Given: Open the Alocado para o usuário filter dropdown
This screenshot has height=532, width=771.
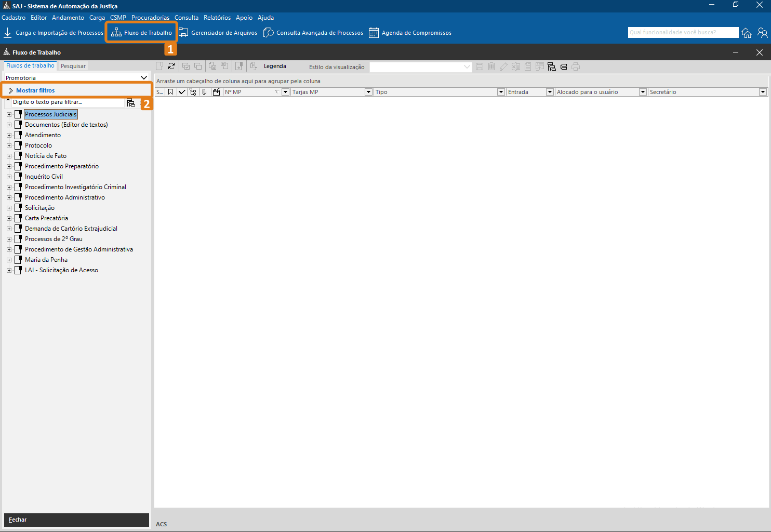Looking at the screenshot, I should tap(643, 92).
